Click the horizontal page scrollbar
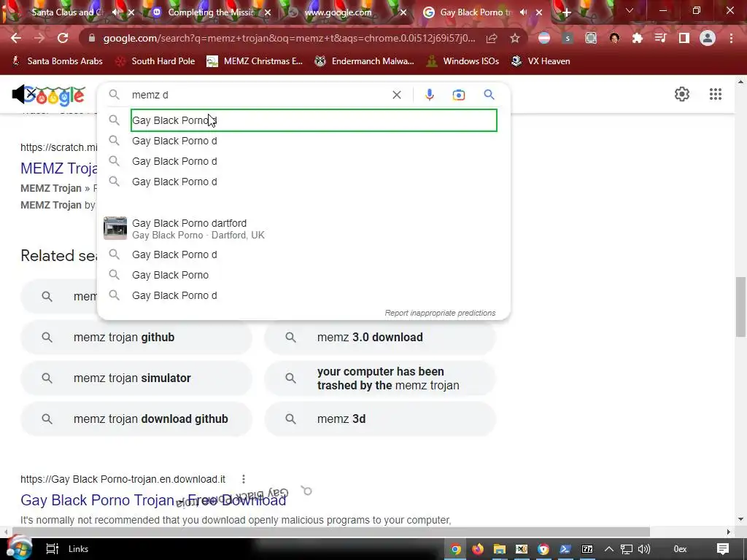Screen dimensions: 747x560 [x=331, y=532]
